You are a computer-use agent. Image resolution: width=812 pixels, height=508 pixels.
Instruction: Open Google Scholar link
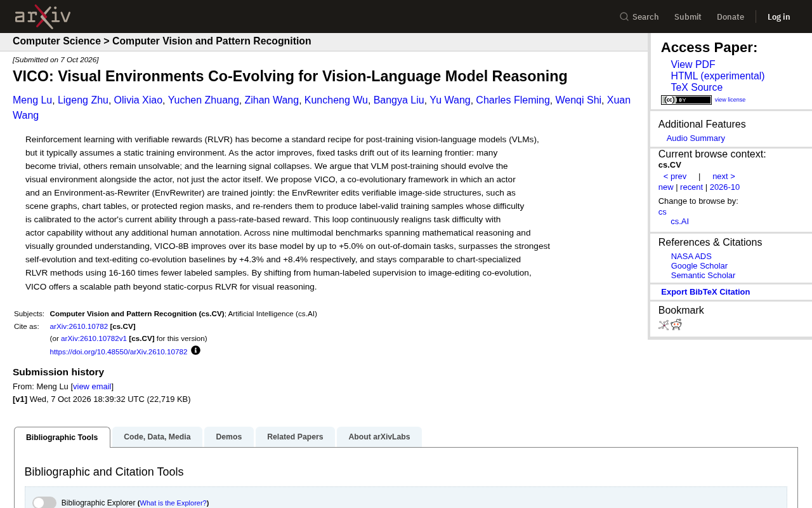(699, 266)
